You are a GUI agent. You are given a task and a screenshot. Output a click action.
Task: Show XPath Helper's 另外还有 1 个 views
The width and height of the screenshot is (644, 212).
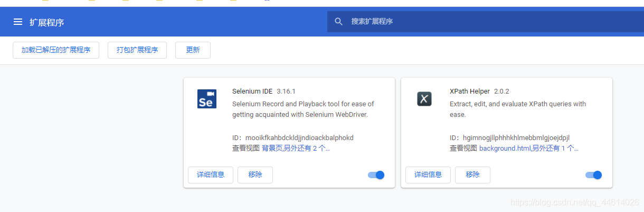coord(555,149)
